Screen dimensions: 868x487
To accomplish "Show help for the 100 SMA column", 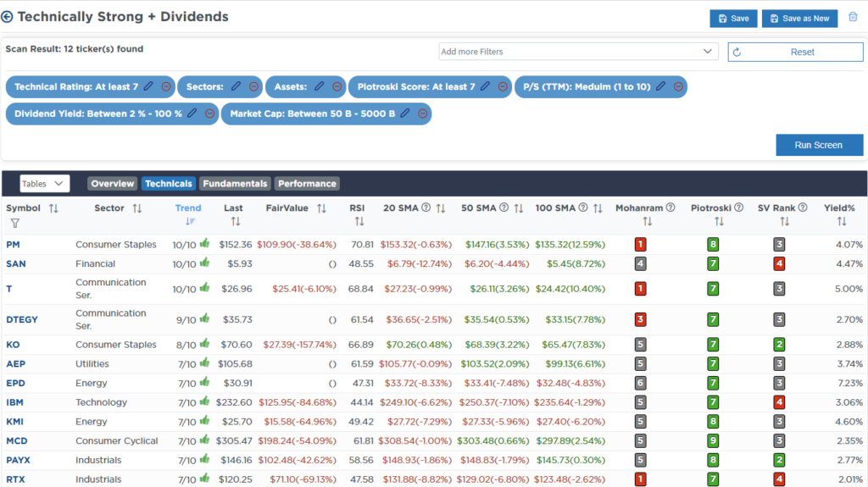I will pyautogui.click(x=583, y=208).
